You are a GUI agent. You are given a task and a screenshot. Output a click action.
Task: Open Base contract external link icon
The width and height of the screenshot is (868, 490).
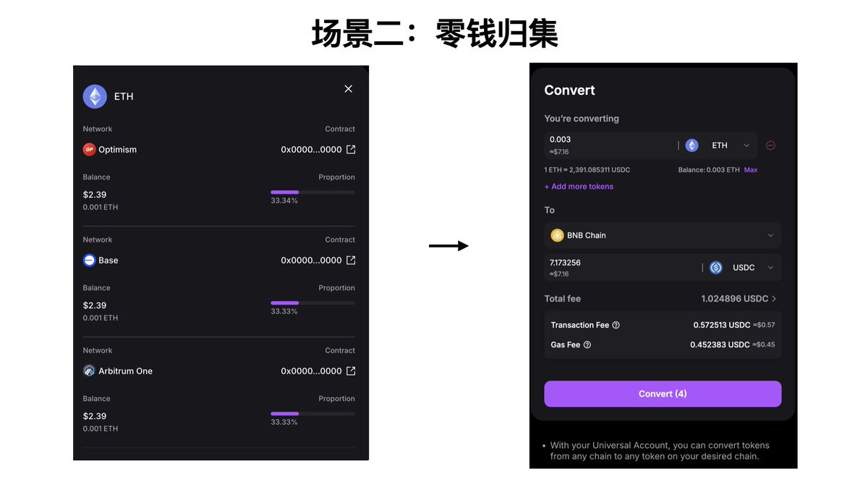coord(351,261)
